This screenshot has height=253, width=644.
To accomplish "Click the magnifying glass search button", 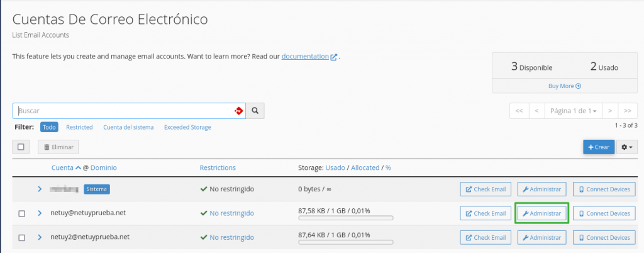I will click(x=255, y=111).
